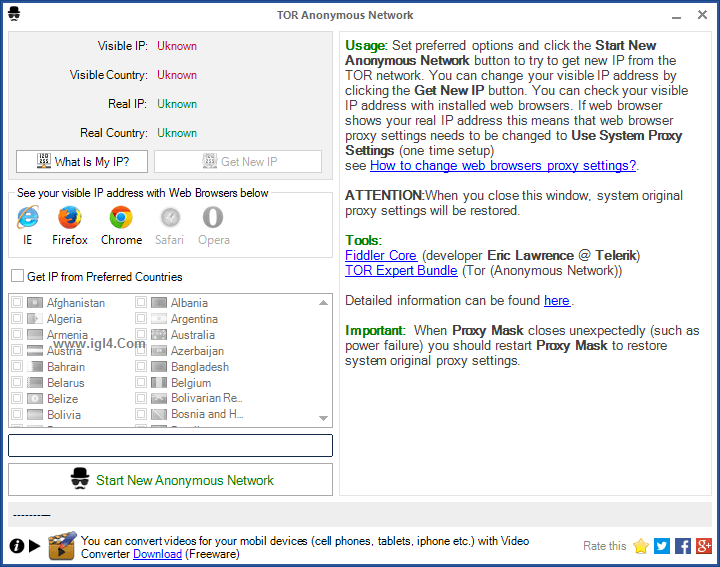The image size is (720, 567).
Task: Open the Fiddler Core link
Action: click(381, 255)
